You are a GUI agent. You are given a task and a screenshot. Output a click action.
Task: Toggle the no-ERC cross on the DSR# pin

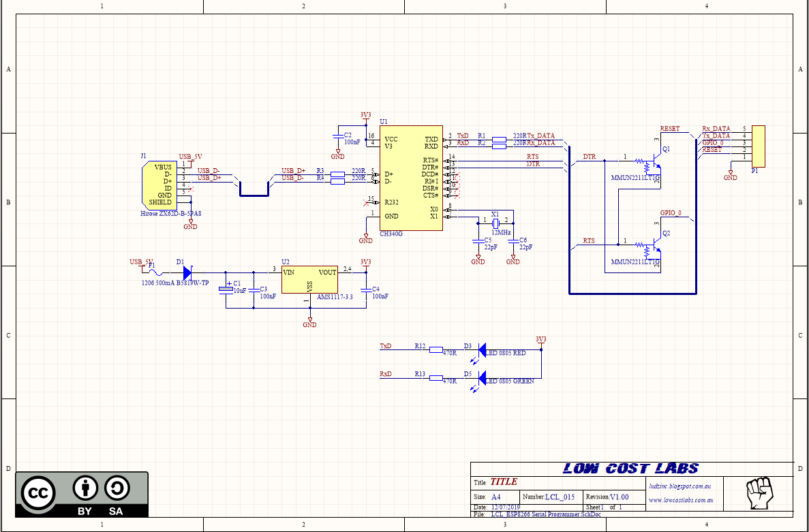[x=457, y=189]
